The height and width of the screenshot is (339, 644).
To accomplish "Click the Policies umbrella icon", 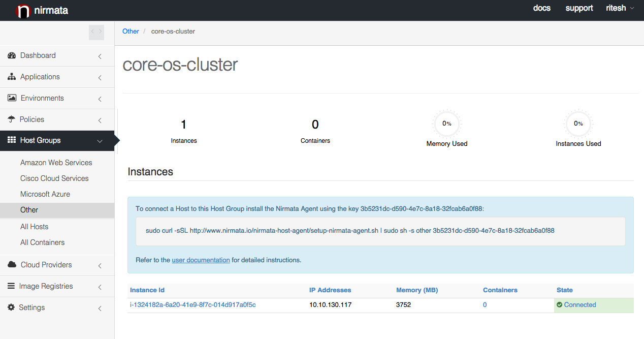I will tap(11, 119).
